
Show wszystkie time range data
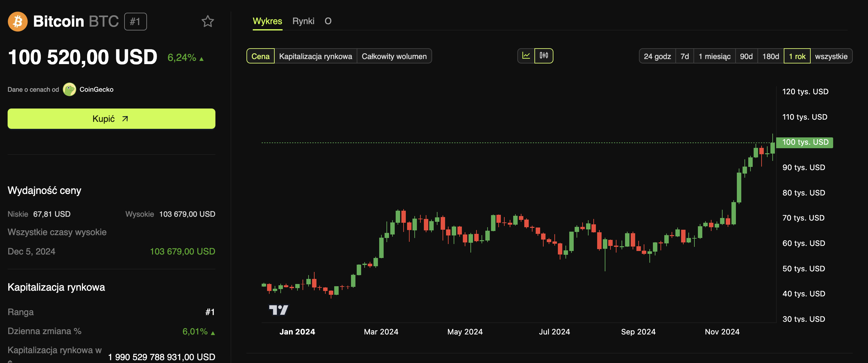click(x=831, y=56)
